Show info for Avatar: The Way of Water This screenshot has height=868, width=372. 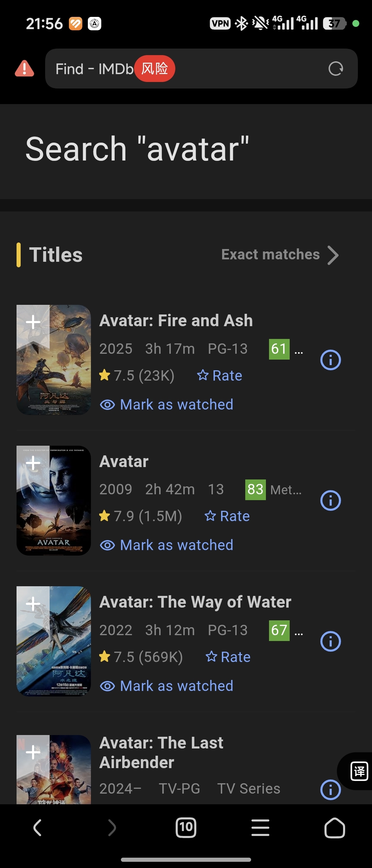coord(330,641)
